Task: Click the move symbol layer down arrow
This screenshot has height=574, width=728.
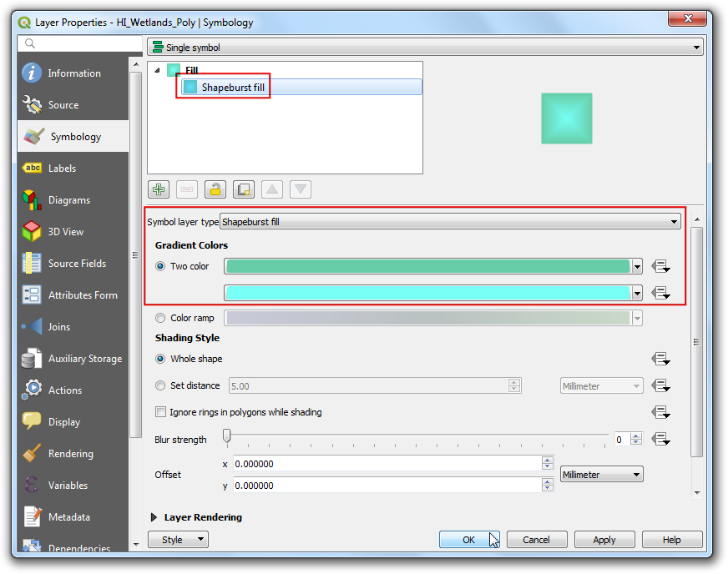Action: (301, 189)
